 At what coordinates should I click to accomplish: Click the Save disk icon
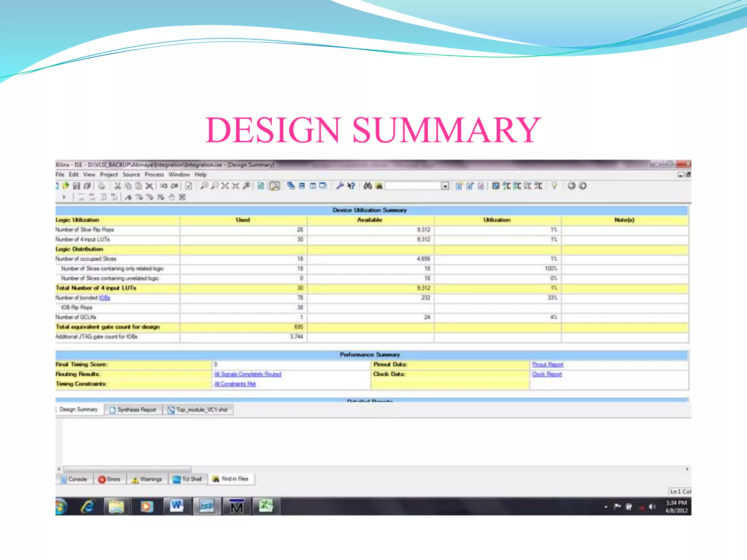[x=76, y=186]
